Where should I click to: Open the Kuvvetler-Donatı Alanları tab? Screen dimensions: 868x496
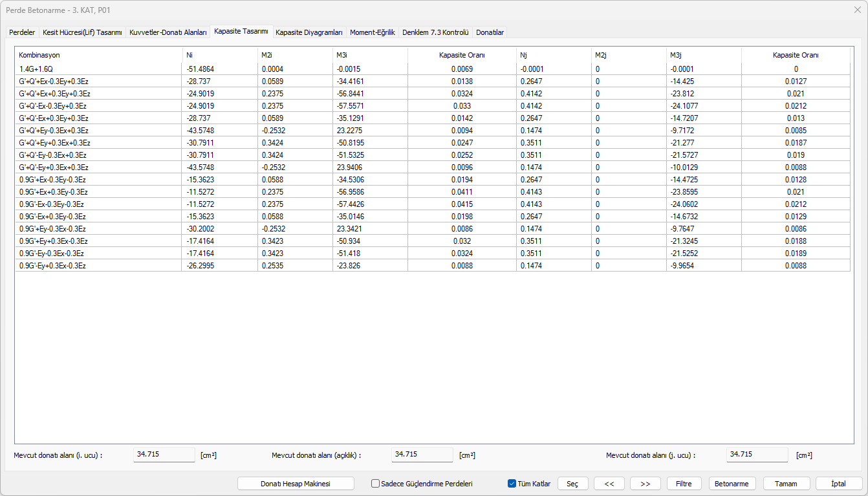pyautogui.click(x=168, y=32)
